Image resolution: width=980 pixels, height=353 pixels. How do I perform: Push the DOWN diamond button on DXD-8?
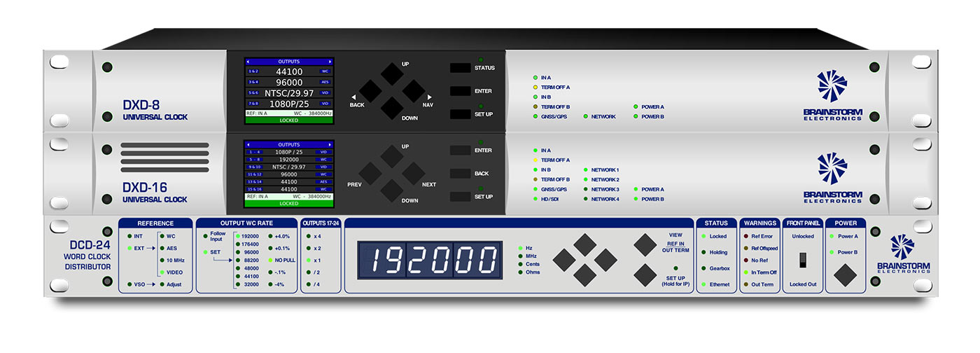[392, 107]
